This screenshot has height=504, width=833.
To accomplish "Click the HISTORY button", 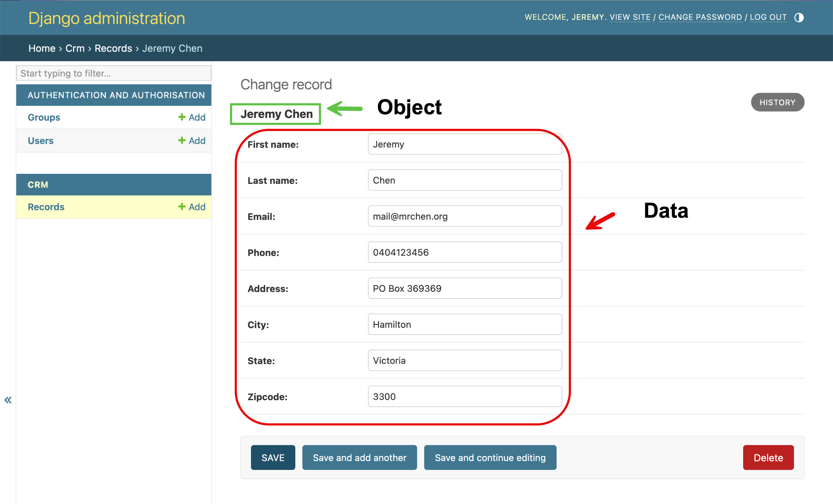I will coord(777,102).
